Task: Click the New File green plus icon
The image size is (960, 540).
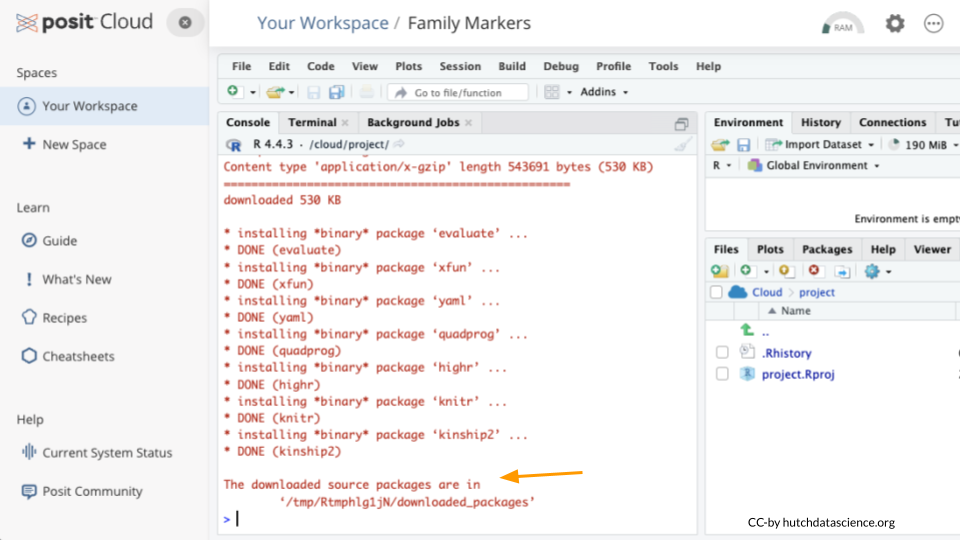Action: (233, 91)
